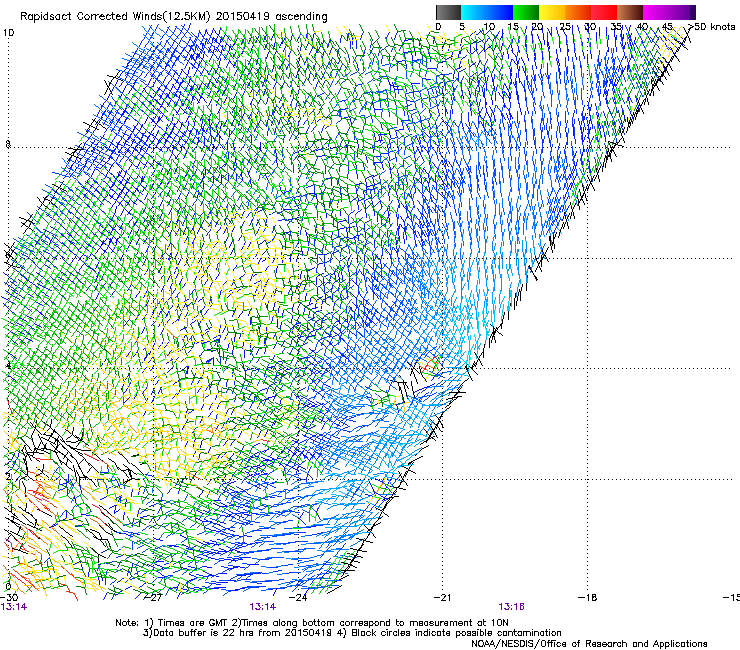Click the gray 0-5 knots color segment
The width and height of the screenshot is (740, 650).
448,12
